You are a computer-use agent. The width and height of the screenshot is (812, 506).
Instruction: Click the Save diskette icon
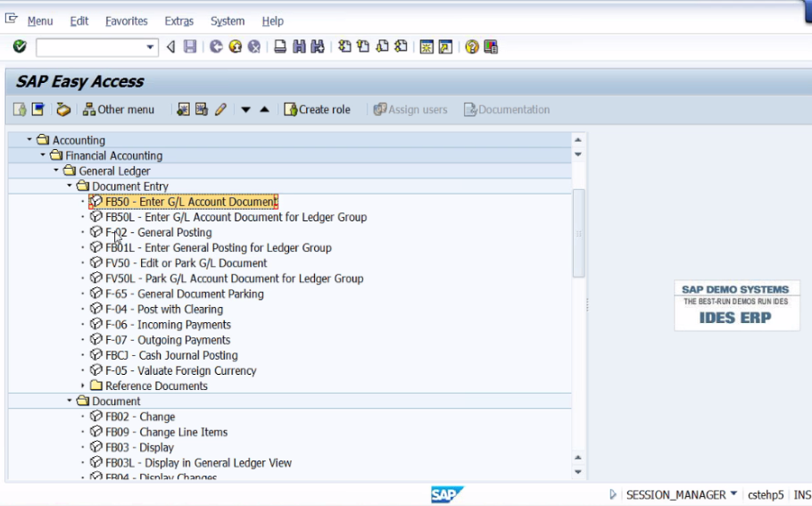[x=190, y=47]
